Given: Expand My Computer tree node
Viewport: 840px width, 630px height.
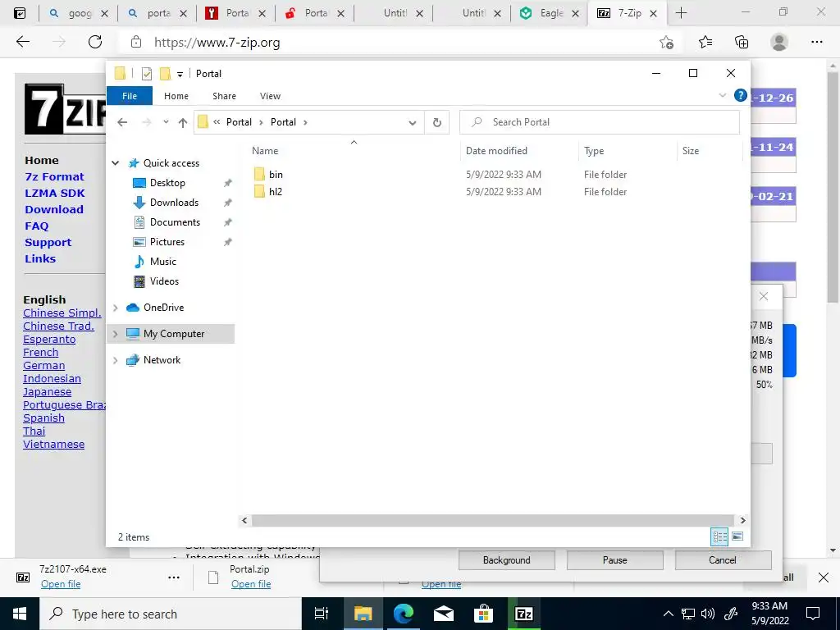Looking at the screenshot, I should [x=115, y=334].
